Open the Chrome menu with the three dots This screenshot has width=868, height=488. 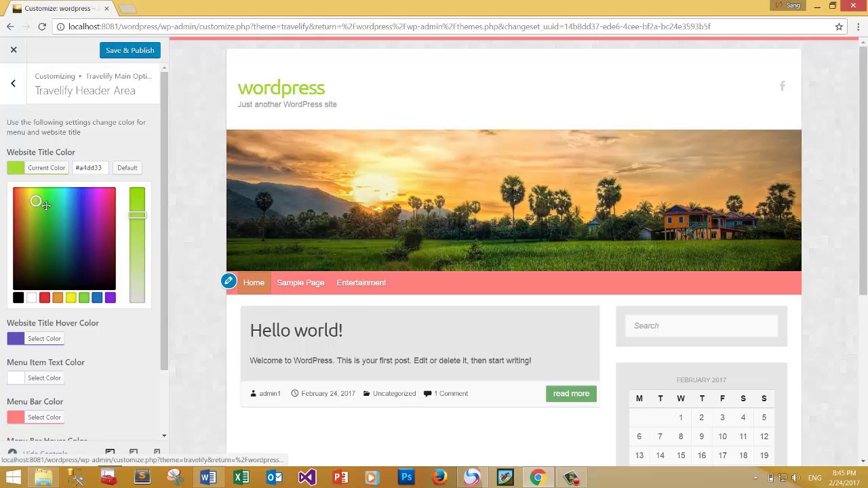pos(857,26)
